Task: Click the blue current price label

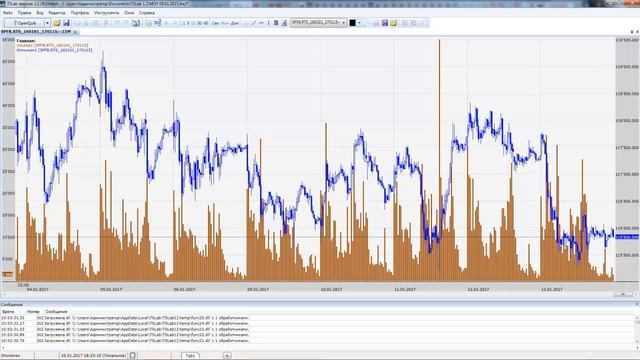Action: click(627, 237)
